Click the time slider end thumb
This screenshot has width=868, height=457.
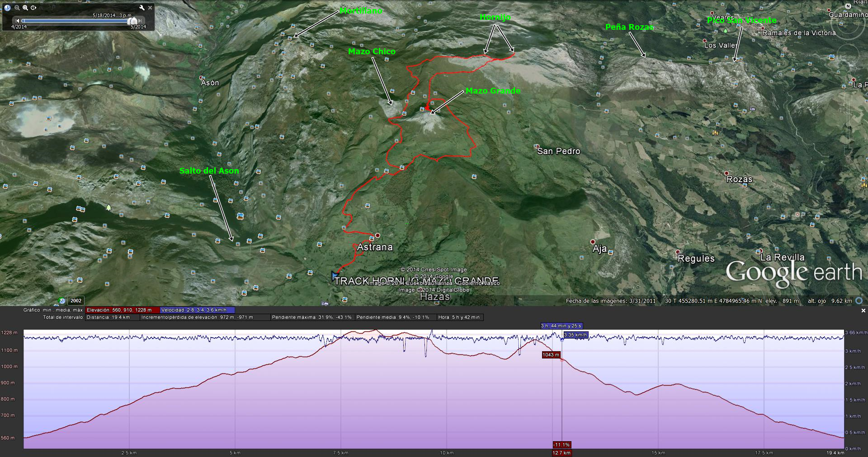pos(133,21)
